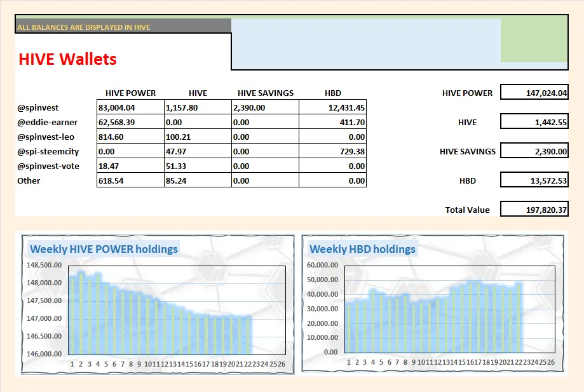The width and height of the screenshot is (584, 392).
Task: Select the @spinvest-leo HIVE cell 100.21
Action: pos(198,137)
